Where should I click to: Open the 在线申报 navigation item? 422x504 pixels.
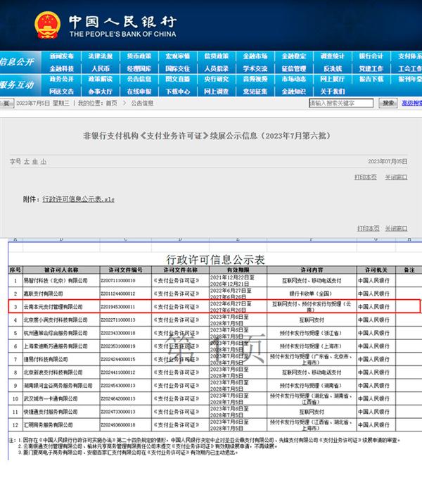(139, 92)
